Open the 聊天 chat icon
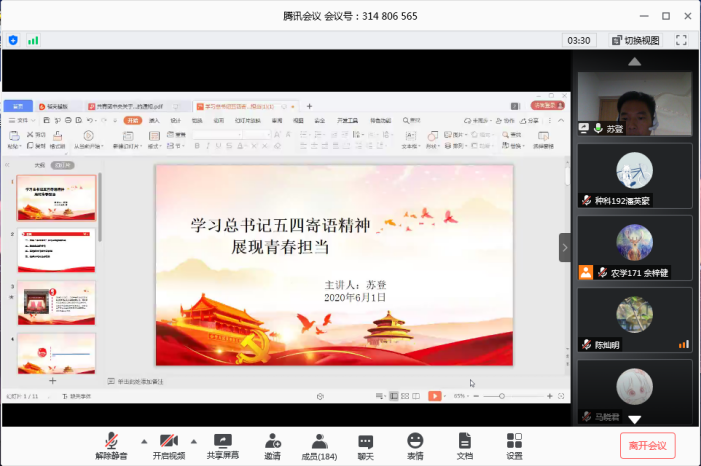The height and width of the screenshot is (466, 701). [366, 446]
